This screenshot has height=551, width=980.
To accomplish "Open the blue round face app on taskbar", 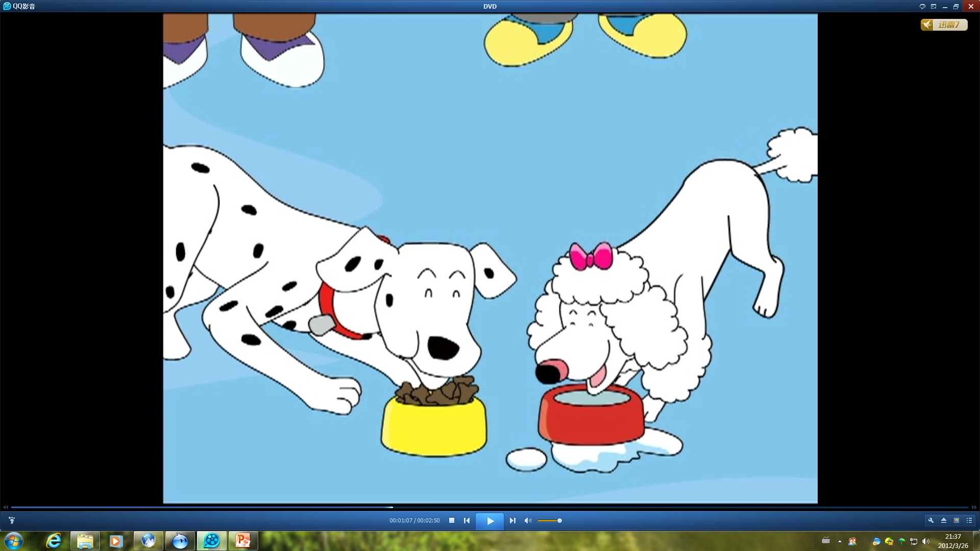I will coord(180,541).
